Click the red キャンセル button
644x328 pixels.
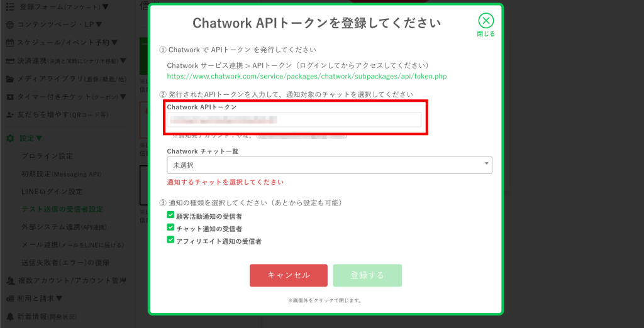(x=288, y=275)
